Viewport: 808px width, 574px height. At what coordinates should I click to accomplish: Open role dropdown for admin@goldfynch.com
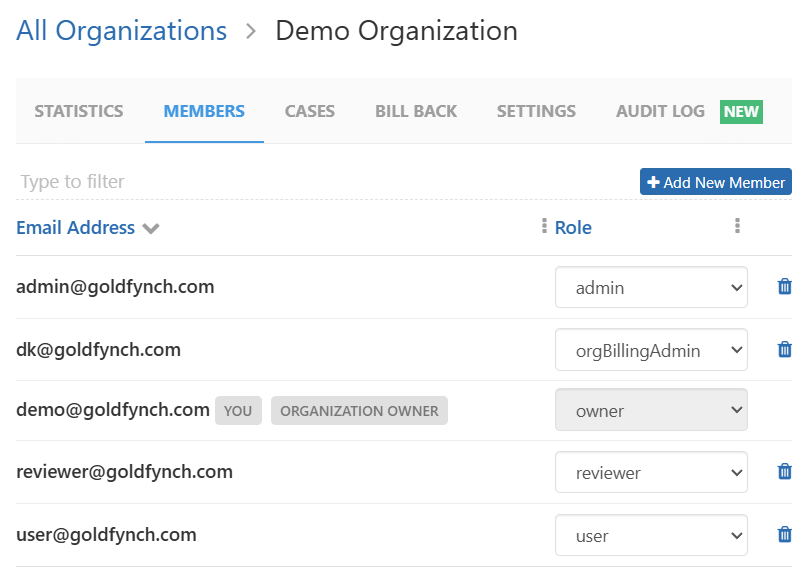pyautogui.click(x=651, y=287)
